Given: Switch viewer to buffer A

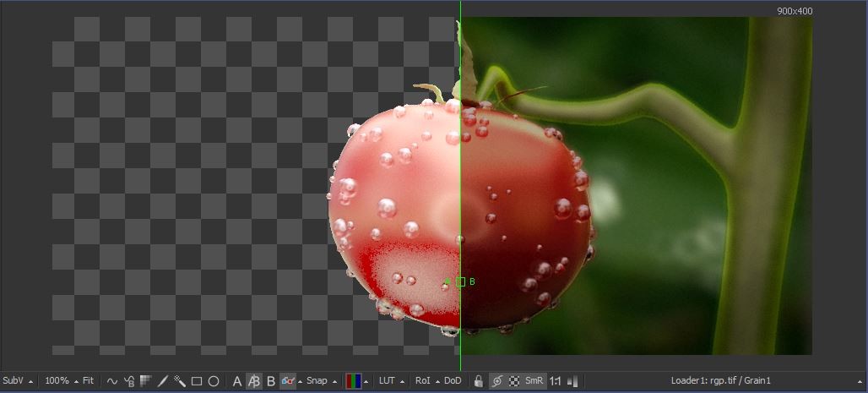Looking at the screenshot, I should [x=237, y=381].
